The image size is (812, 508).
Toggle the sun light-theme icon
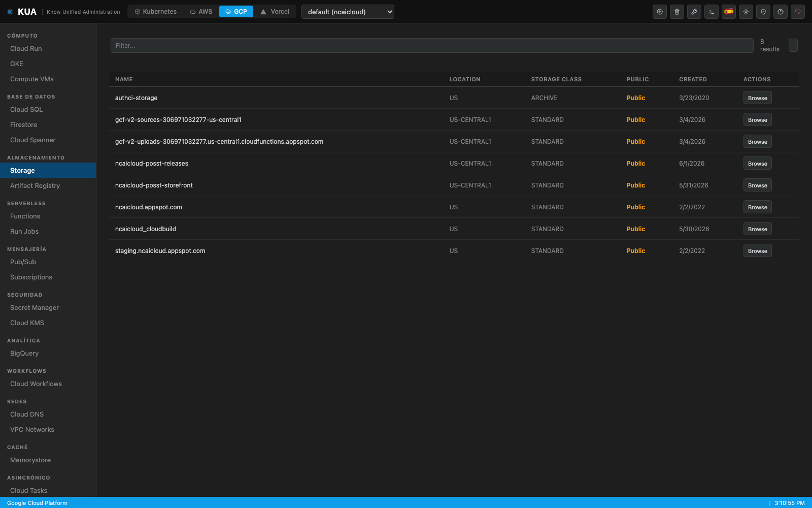746,12
